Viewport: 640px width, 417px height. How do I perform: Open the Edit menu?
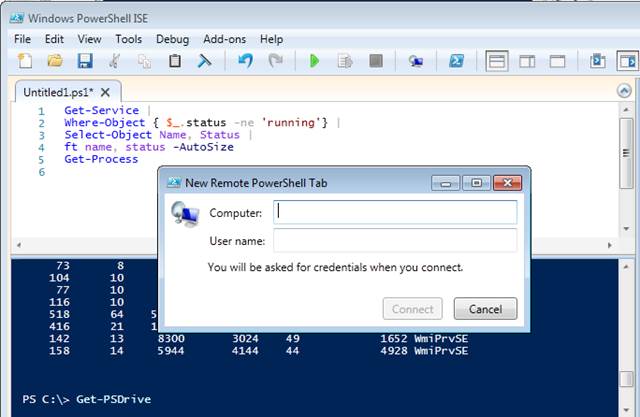point(54,39)
